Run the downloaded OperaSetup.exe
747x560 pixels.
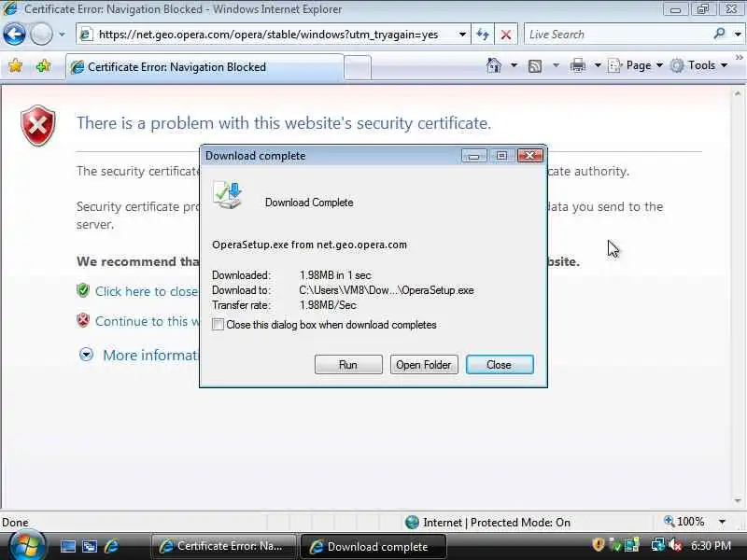click(x=348, y=365)
